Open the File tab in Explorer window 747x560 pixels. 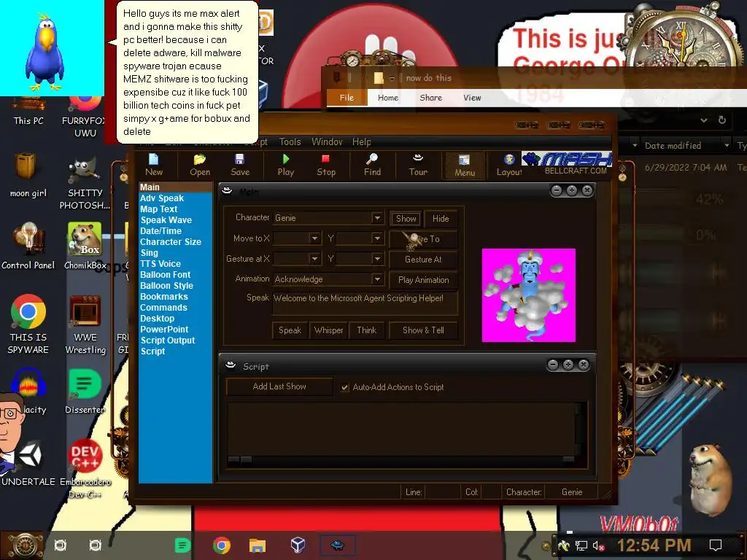coord(347,98)
